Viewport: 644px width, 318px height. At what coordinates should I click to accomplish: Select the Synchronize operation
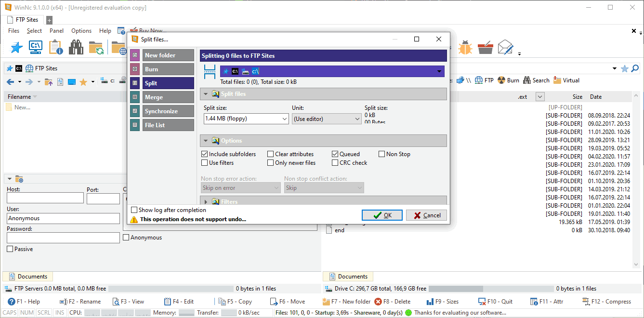pyautogui.click(x=168, y=111)
